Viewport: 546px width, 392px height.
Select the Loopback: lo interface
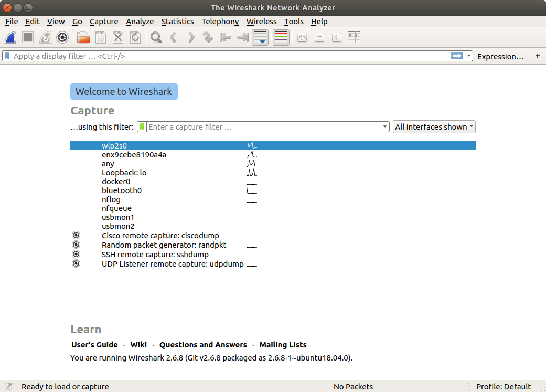124,173
